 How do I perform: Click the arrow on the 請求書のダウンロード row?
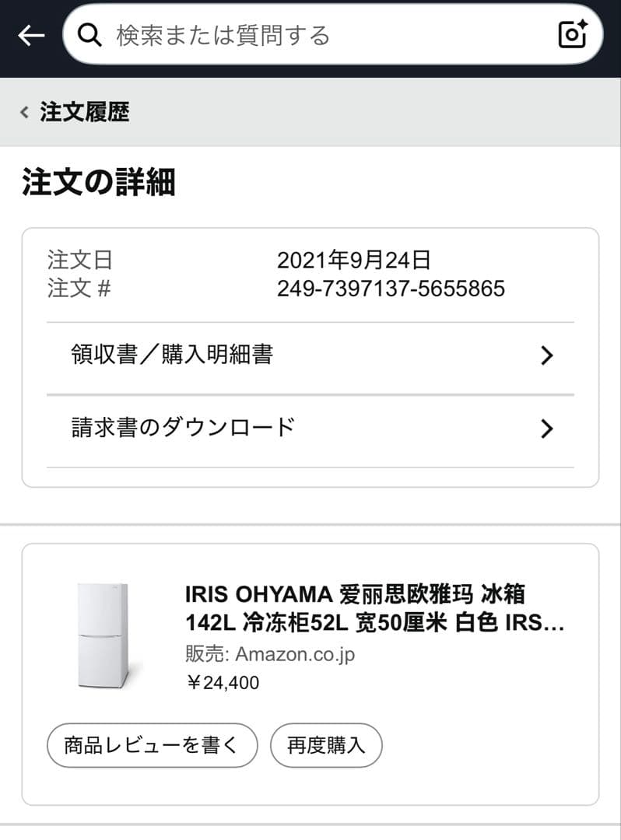pos(546,429)
